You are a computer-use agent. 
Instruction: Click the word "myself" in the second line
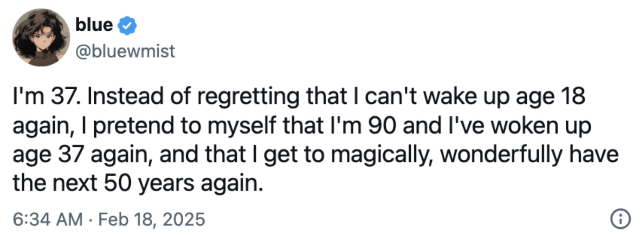coord(242,127)
